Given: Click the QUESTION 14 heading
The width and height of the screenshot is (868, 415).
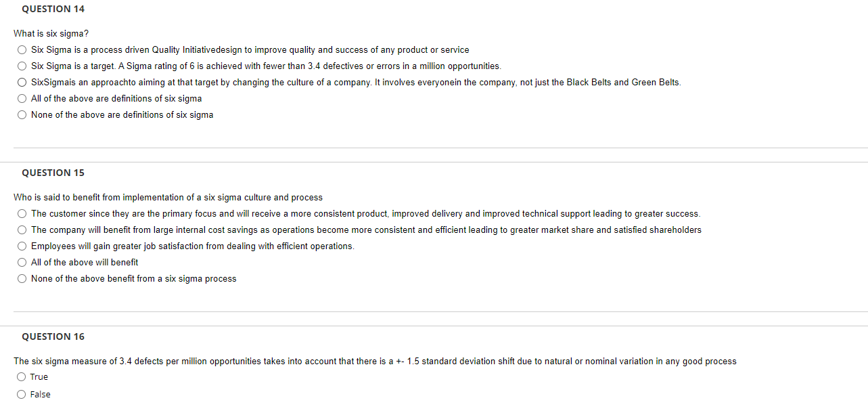Looking at the screenshot, I should tap(53, 9).
